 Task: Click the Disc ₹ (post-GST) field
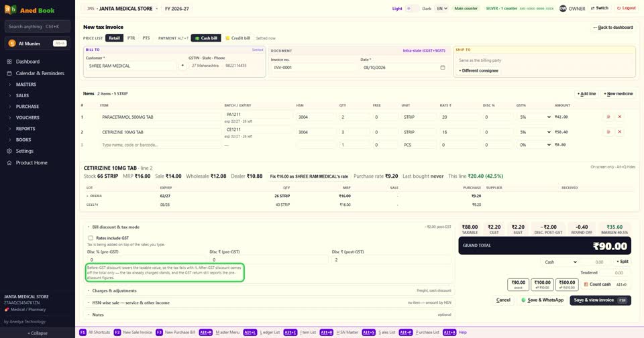pyautogui.click(x=391, y=260)
